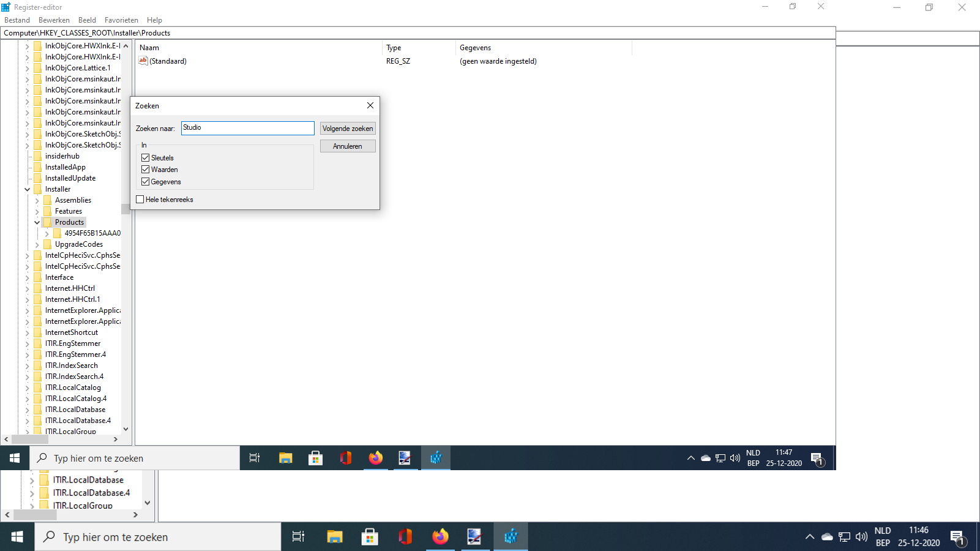Expand the Assemblies folder node

(37, 200)
